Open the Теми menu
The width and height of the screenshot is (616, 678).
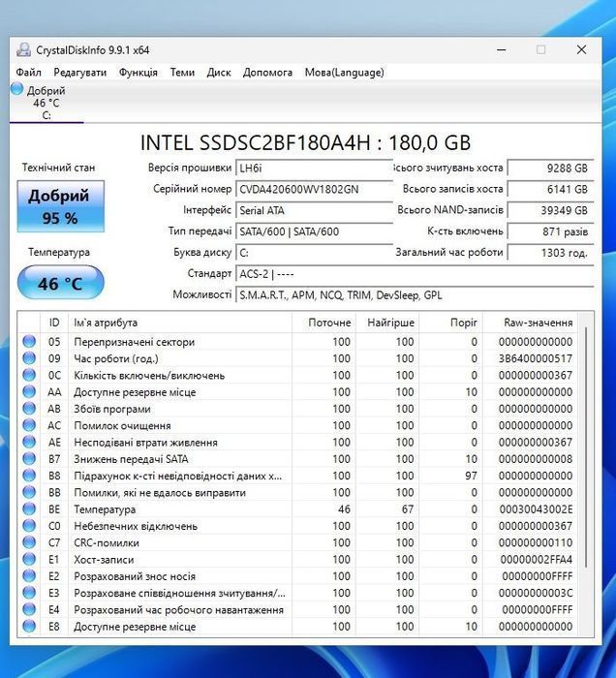182,73
